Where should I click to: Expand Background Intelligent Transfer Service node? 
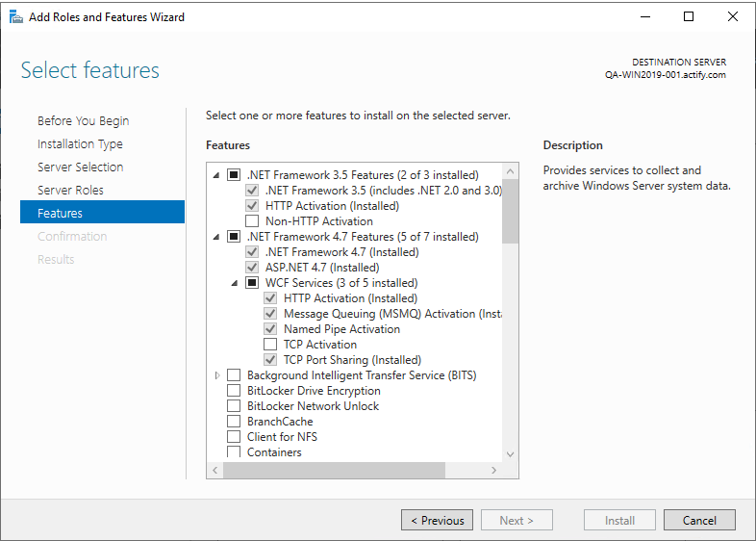pyautogui.click(x=217, y=375)
